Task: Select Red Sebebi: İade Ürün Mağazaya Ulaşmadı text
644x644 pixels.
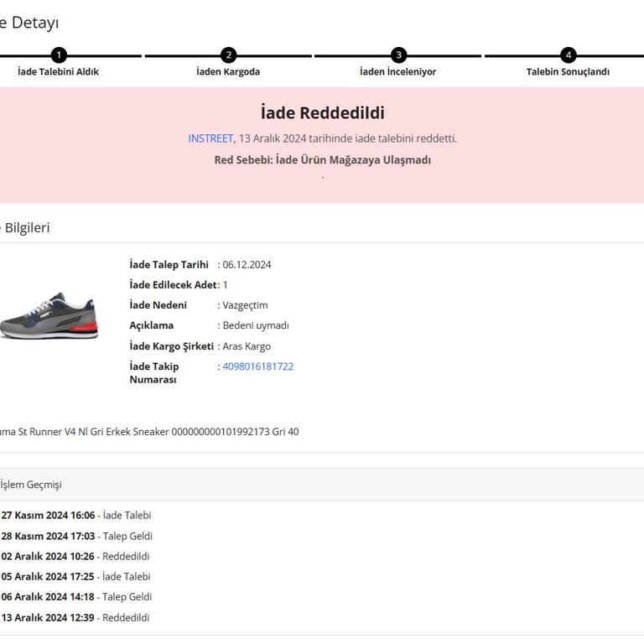Action: point(322,160)
